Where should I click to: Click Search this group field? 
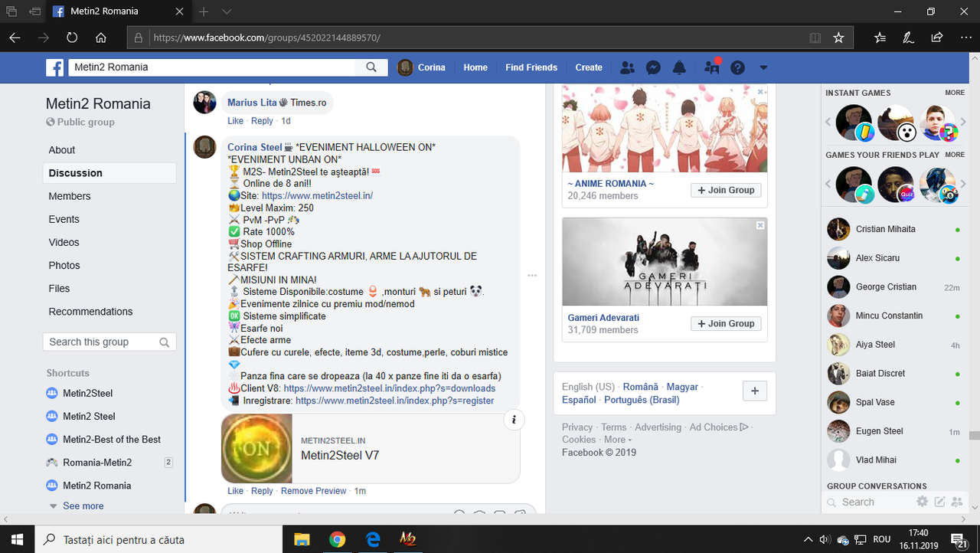[109, 342]
